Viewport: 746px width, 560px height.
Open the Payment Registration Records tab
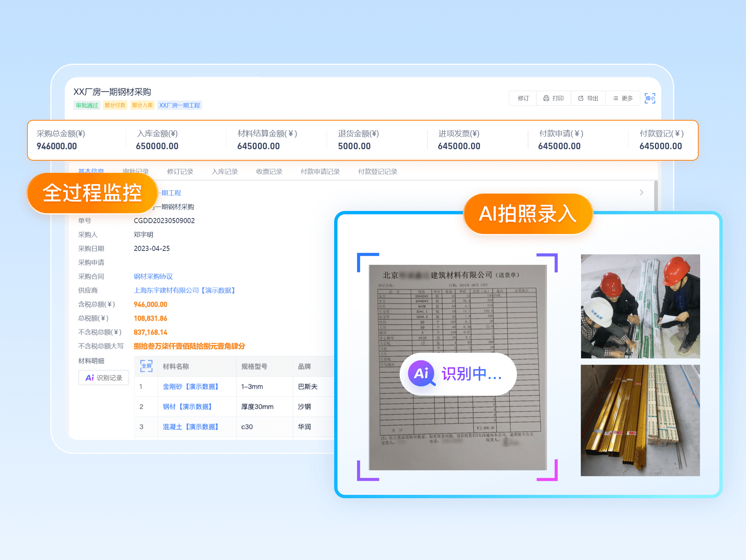[377, 172]
